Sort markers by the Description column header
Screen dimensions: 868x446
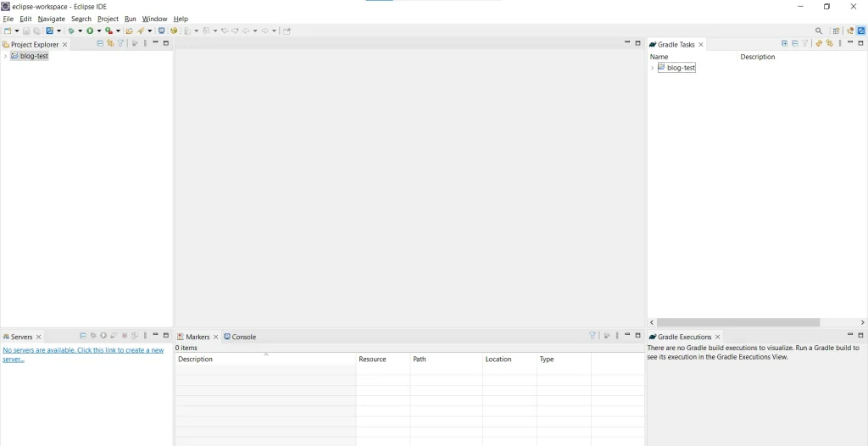tap(265, 359)
